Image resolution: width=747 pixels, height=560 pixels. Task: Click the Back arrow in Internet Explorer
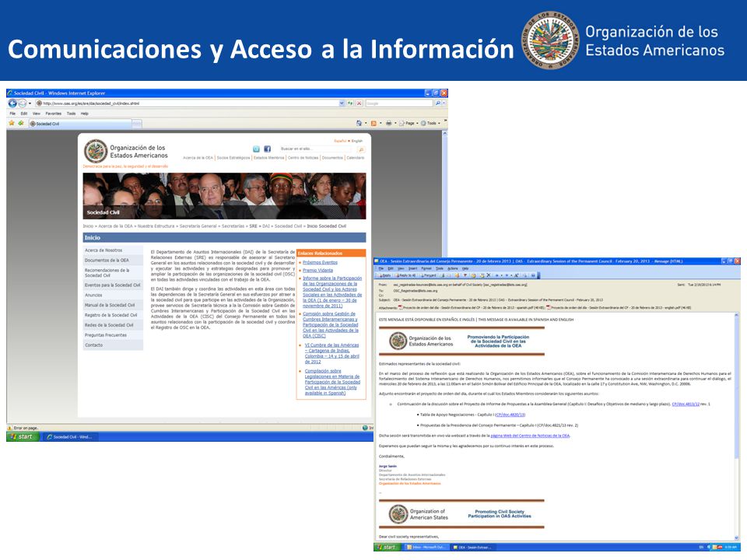(x=13, y=103)
